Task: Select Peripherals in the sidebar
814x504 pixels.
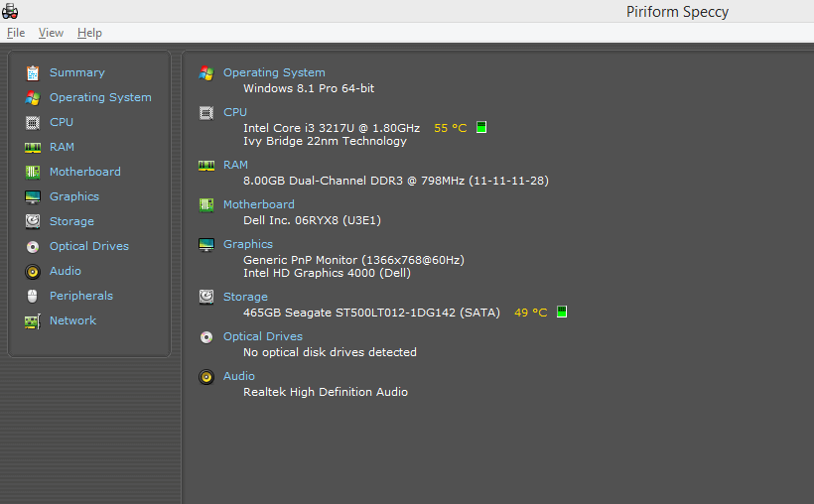Action: 81,296
